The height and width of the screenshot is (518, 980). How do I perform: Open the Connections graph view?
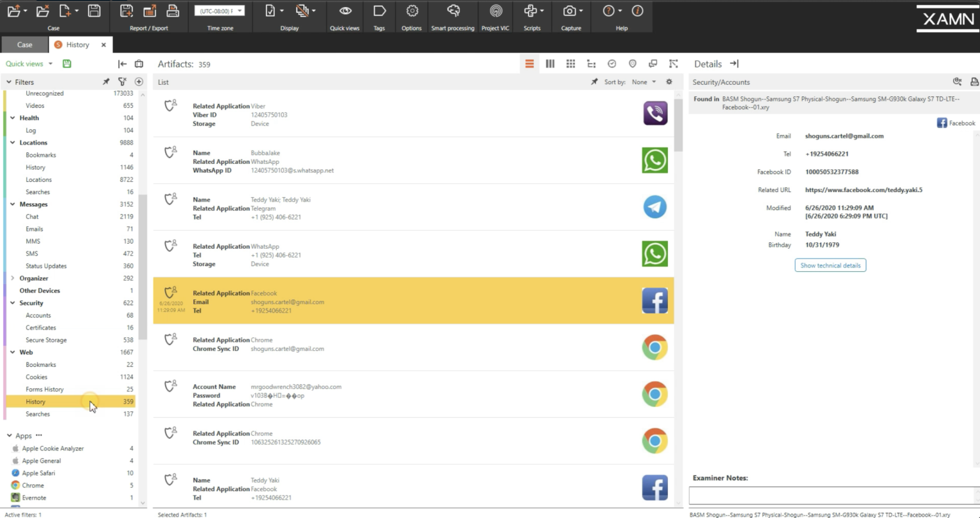[673, 63]
